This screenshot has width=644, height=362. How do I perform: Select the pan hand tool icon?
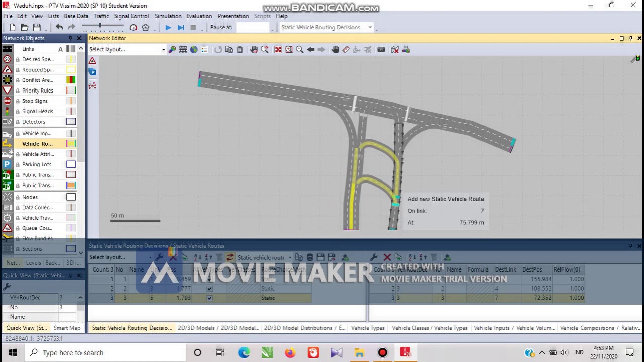point(335,49)
